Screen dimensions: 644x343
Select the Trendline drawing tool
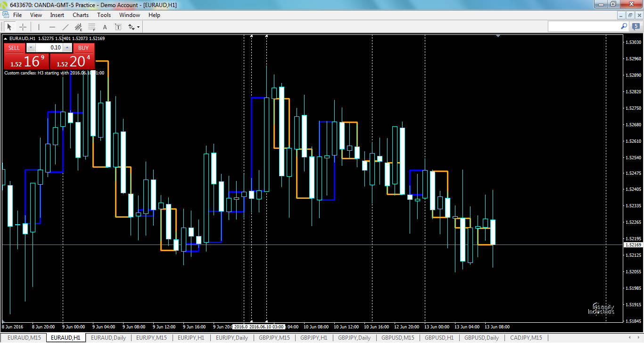(65, 27)
